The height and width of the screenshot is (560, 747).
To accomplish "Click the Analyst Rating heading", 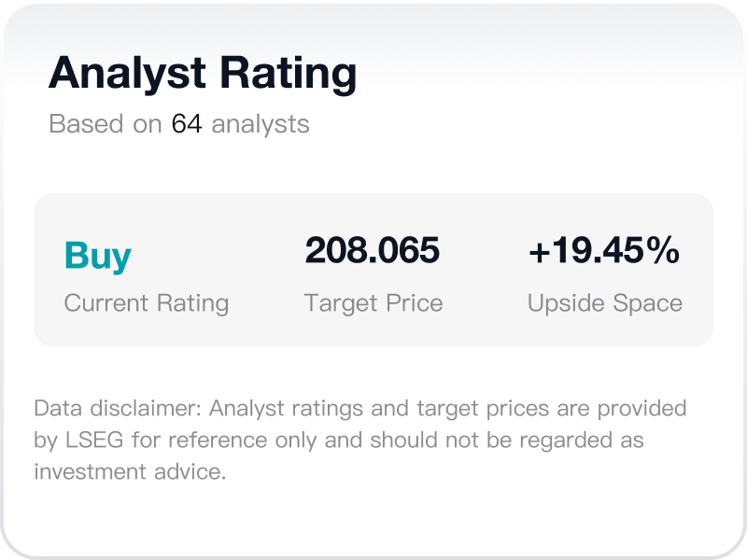I will pos(203,74).
